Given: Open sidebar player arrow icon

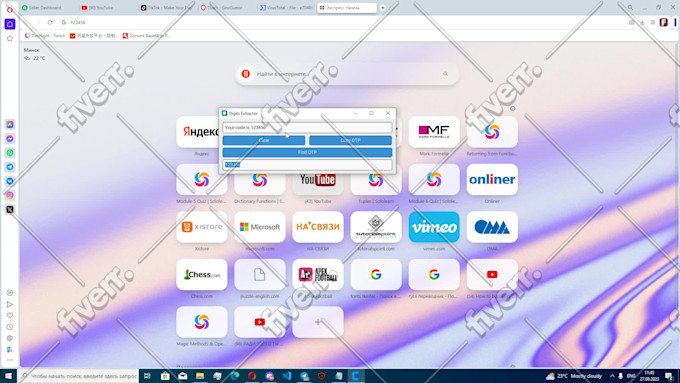Looking at the screenshot, I should 10,304.
